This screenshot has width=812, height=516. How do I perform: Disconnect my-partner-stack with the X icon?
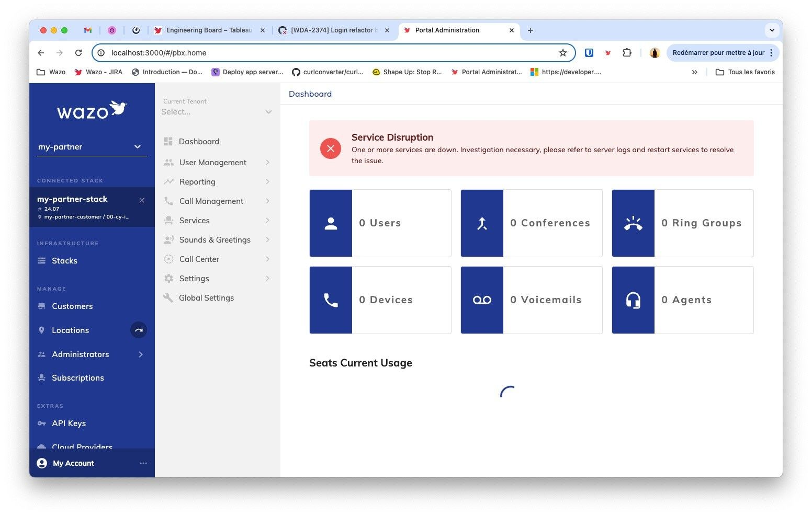coord(142,200)
